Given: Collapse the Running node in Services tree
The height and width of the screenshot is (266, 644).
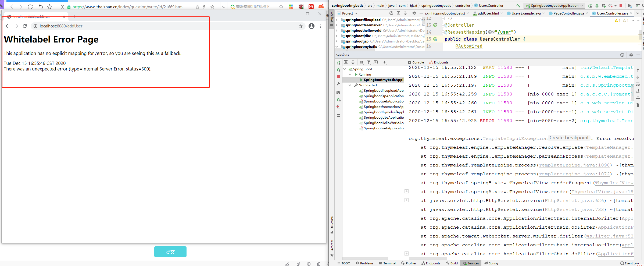Looking at the screenshot, I should (x=350, y=75).
